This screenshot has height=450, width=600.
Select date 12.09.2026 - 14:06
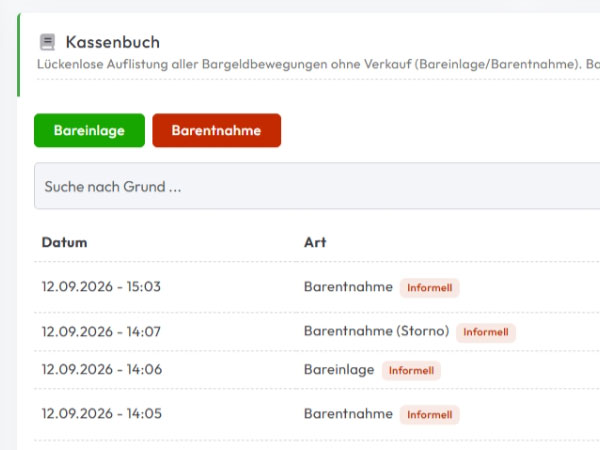tap(101, 370)
